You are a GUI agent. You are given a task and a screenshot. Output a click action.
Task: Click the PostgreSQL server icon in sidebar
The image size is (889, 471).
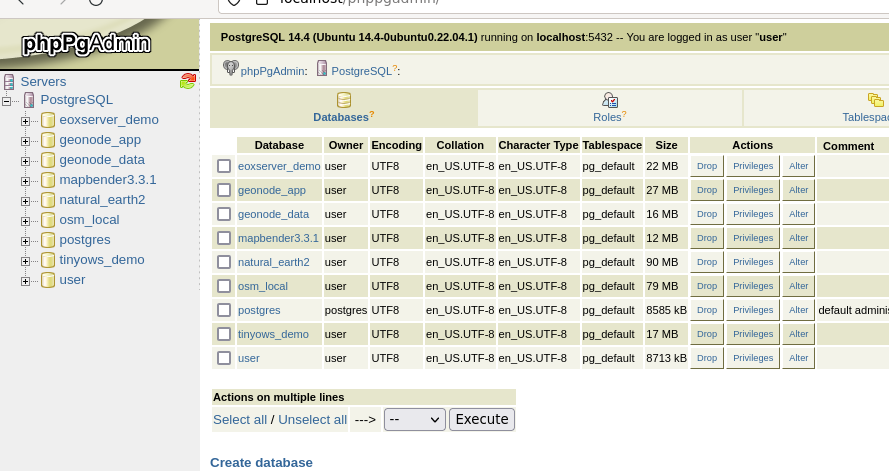click(29, 100)
